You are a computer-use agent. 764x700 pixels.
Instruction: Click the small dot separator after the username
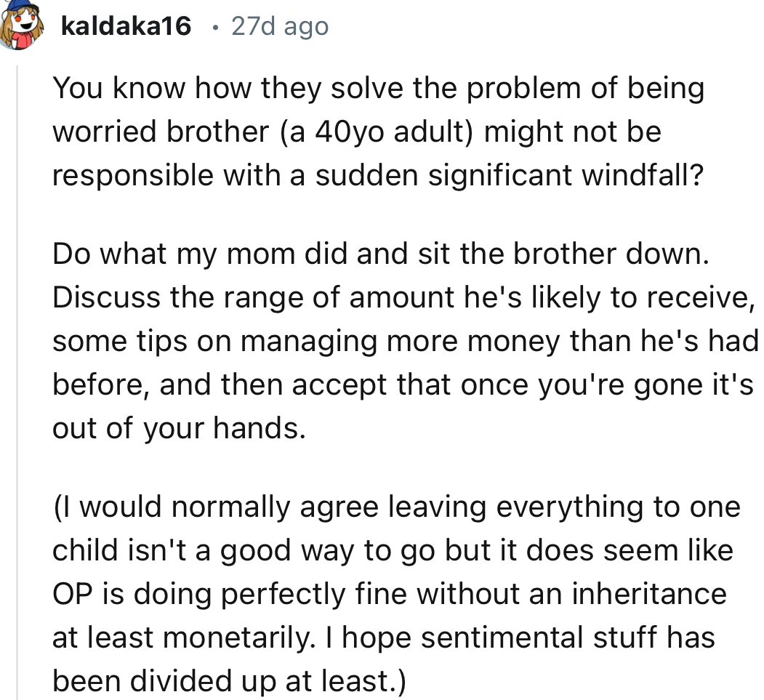coord(214,26)
